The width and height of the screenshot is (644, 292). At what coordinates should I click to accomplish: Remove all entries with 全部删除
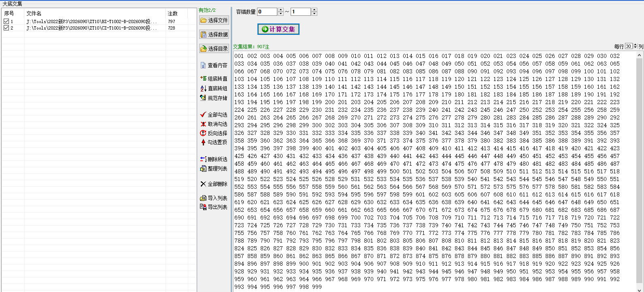coord(214,184)
